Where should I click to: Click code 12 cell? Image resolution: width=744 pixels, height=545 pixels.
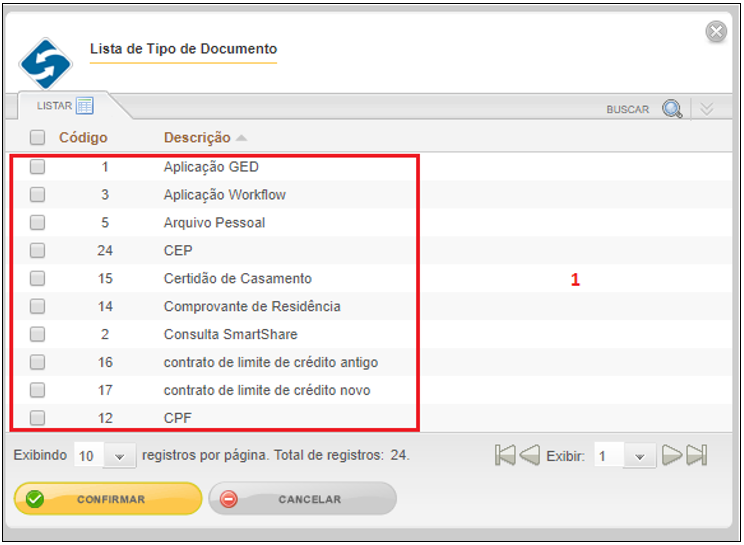(x=105, y=418)
